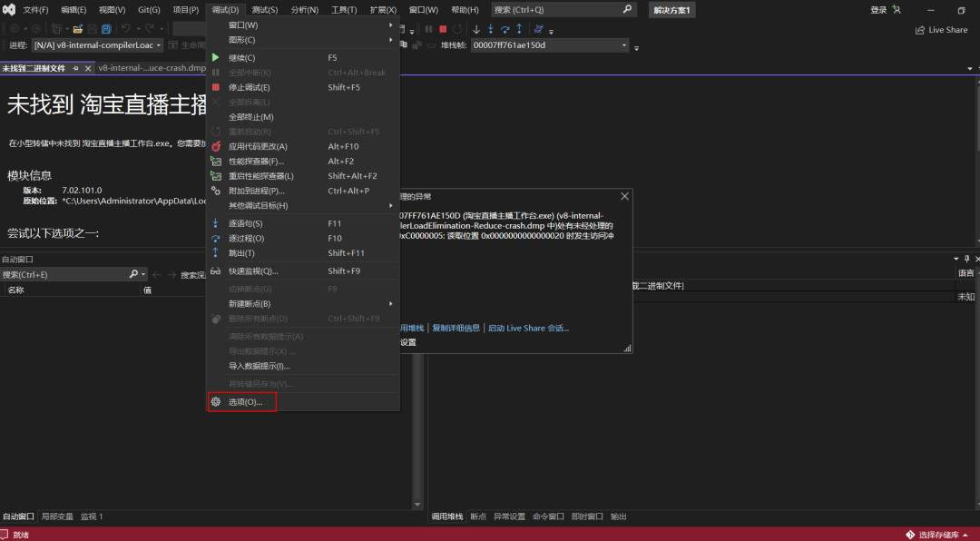Pin the 未找到二进制文件 document tab
The width and height of the screenshot is (980, 541).
click(75, 68)
